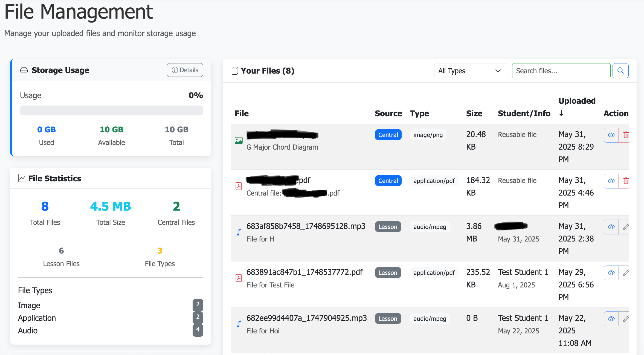Click the search magnifier button

(x=620, y=71)
